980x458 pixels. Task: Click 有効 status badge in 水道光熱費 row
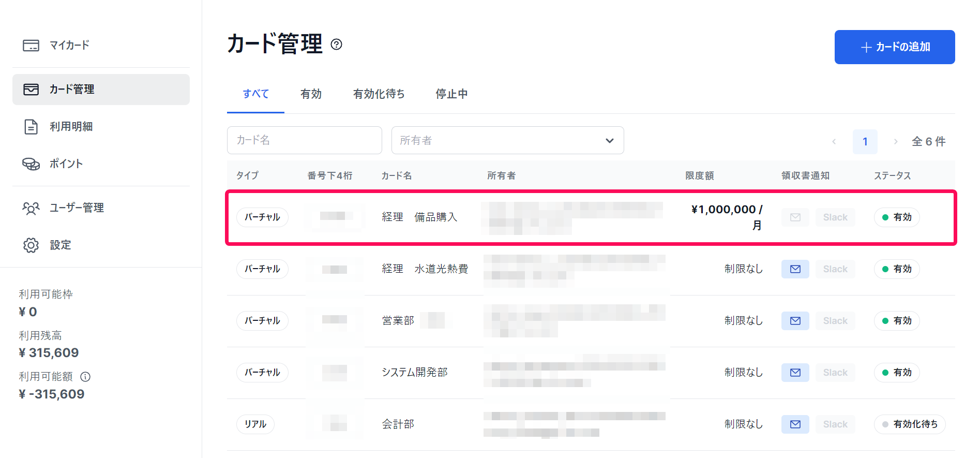coord(897,269)
